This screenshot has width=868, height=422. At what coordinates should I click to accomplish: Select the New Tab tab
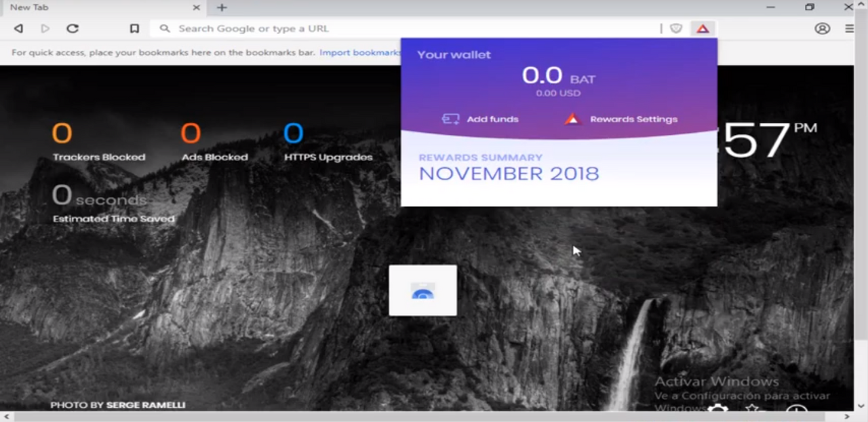point(103,7)
